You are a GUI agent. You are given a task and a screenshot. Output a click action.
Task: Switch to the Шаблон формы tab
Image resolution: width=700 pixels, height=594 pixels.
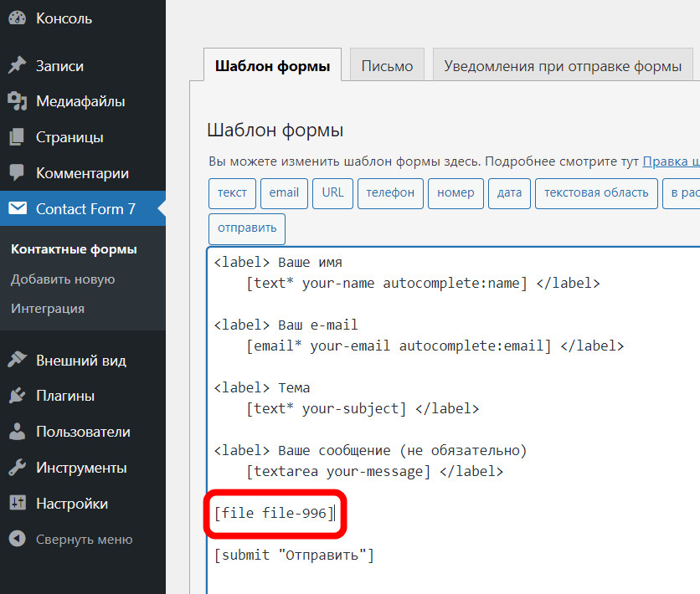pyautogui.click(x=272, y=65)
